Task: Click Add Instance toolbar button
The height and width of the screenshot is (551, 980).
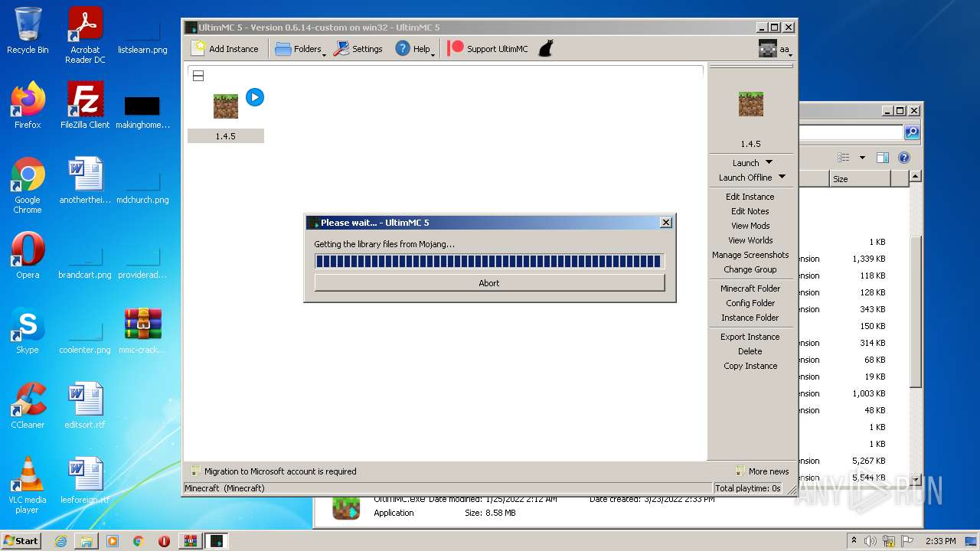Action: [x=225, y=48]
